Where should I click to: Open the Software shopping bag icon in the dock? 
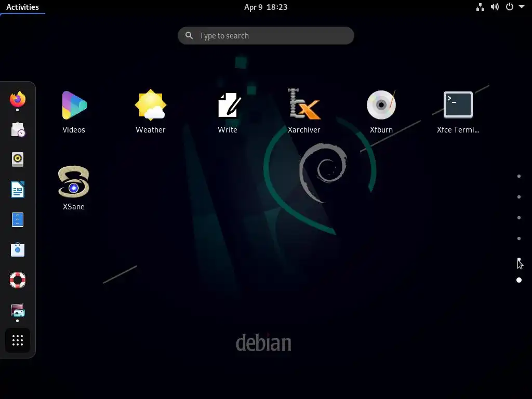[x=18, y=250]
